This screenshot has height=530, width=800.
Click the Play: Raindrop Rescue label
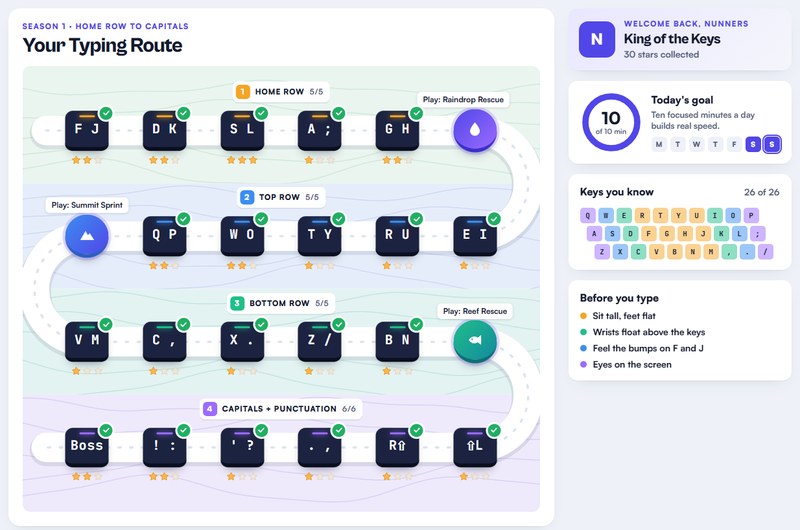click(x=463, y=99)
